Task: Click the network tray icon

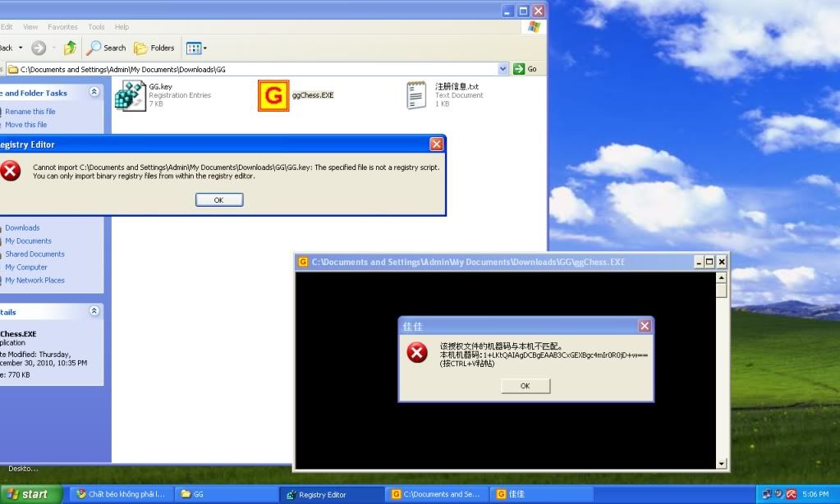Action: point(767,494)
